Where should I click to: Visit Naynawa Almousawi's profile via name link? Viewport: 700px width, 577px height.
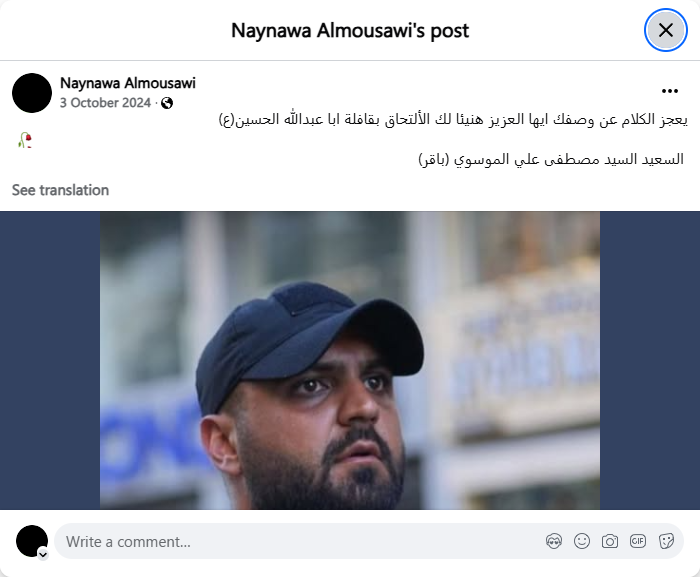(128, 83)
